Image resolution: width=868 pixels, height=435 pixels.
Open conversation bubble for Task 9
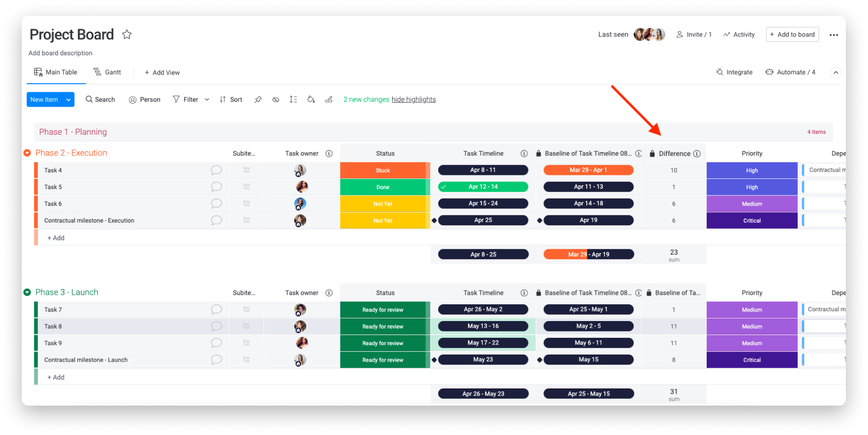click(217, 343)
